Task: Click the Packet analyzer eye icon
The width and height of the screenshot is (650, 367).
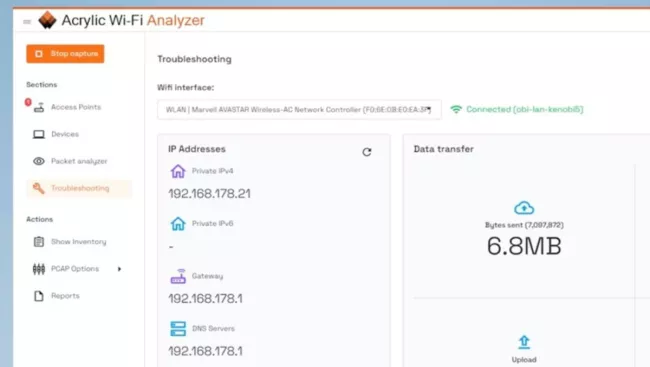Action: [x=39, y=161]
